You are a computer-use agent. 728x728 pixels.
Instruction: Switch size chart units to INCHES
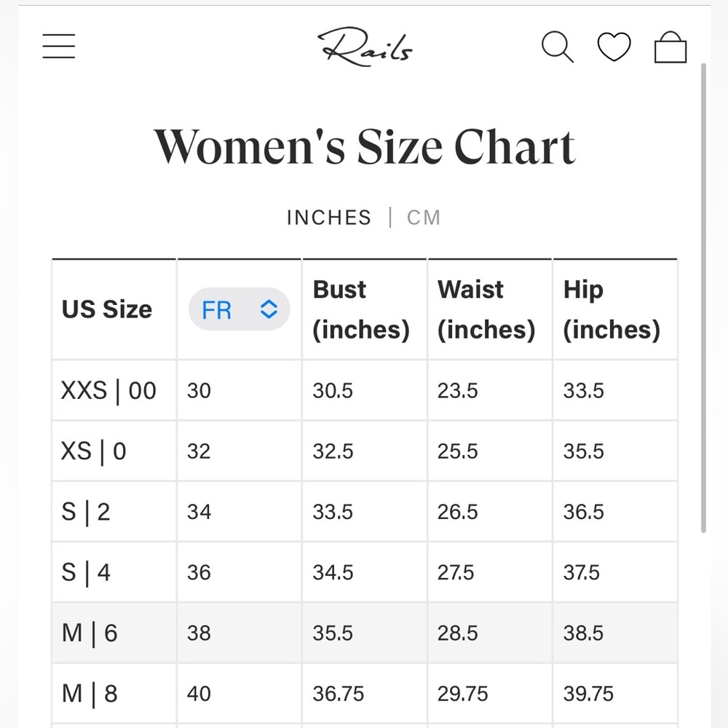[329, 217]
